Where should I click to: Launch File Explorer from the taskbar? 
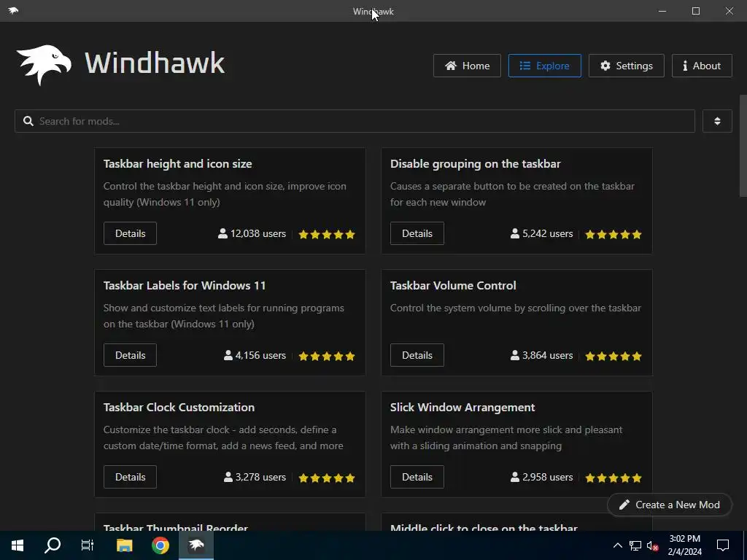124,545
